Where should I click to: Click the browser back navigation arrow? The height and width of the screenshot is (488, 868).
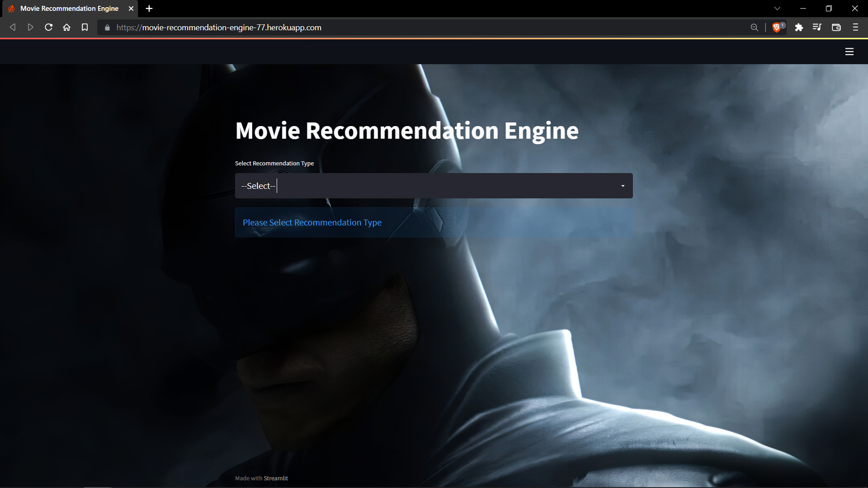point(12,27)
